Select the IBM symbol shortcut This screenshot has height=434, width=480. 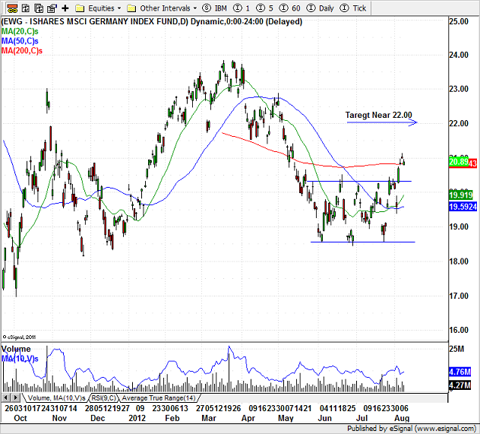click(x=215, y=8)
